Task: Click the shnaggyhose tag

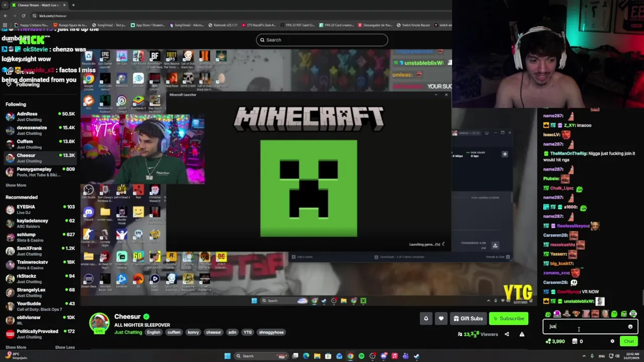Action: click(271, 332)
